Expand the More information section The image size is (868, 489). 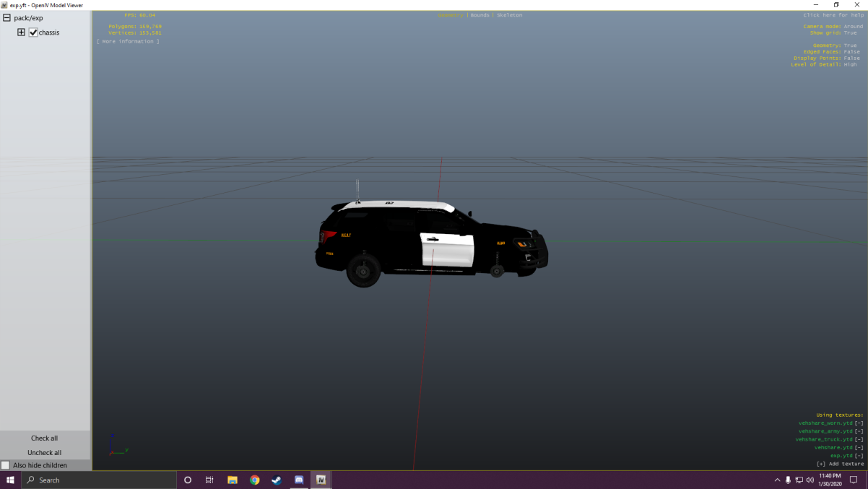(128, 41)
